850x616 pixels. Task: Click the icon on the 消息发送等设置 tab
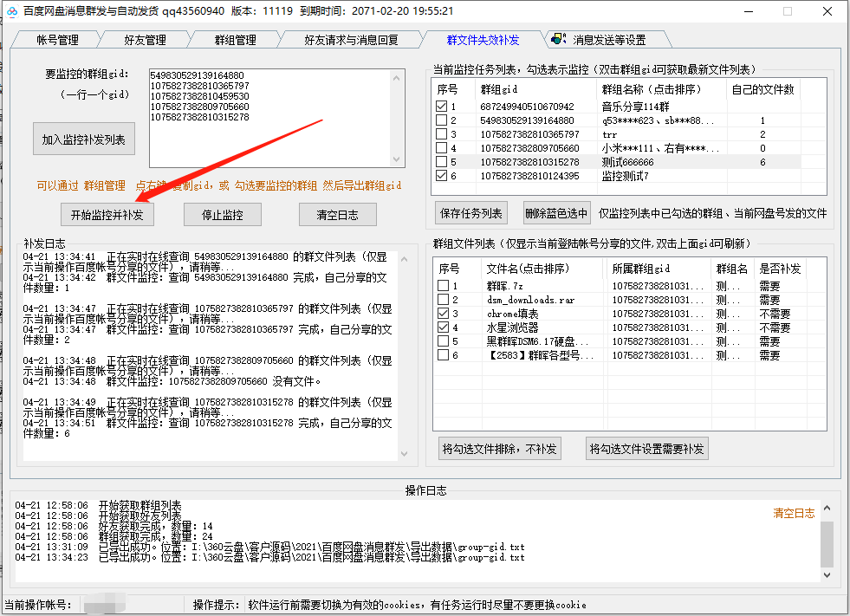[558, 39]
